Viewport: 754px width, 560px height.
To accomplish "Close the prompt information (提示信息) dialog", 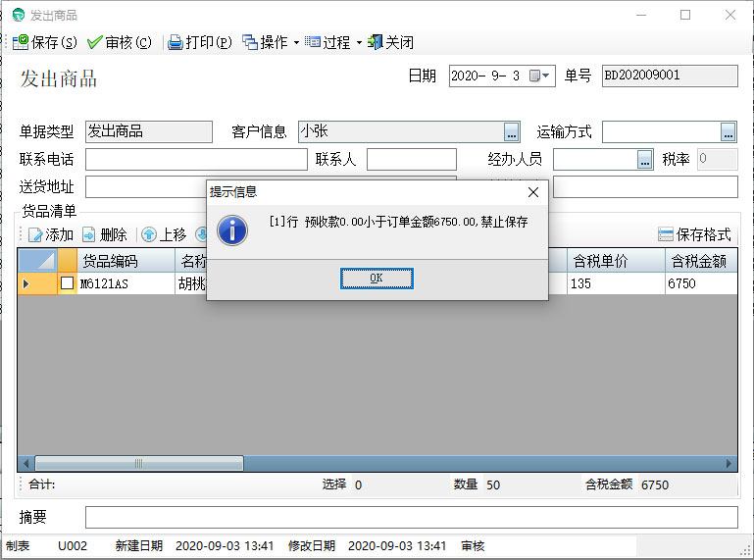I will point(532,192).
